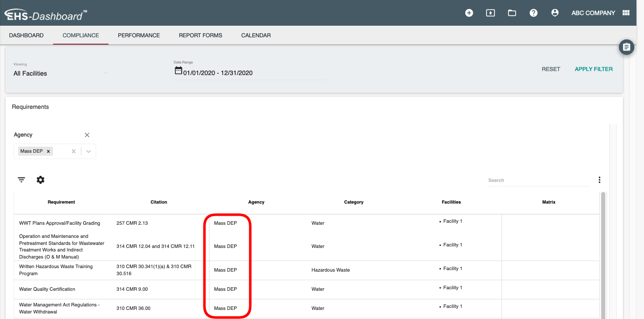The image size is (644, 319).
Task: Click the upload icon in header
Action: (490, 13)
